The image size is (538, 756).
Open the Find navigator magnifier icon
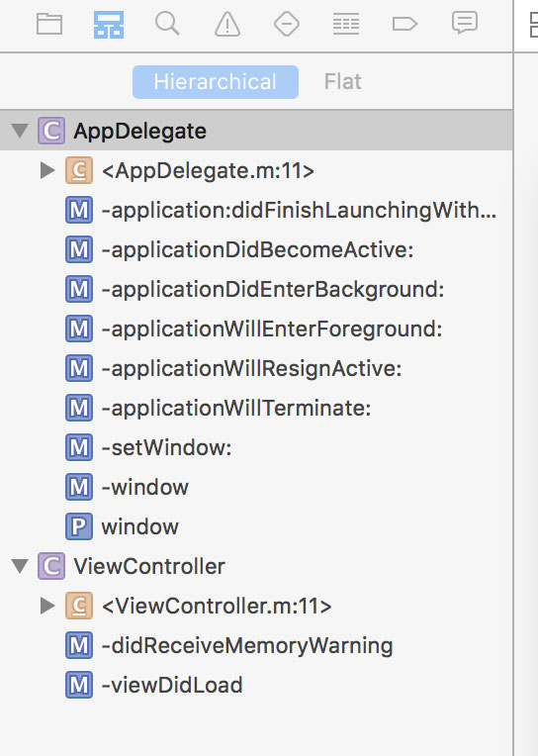tap(167, 24)
